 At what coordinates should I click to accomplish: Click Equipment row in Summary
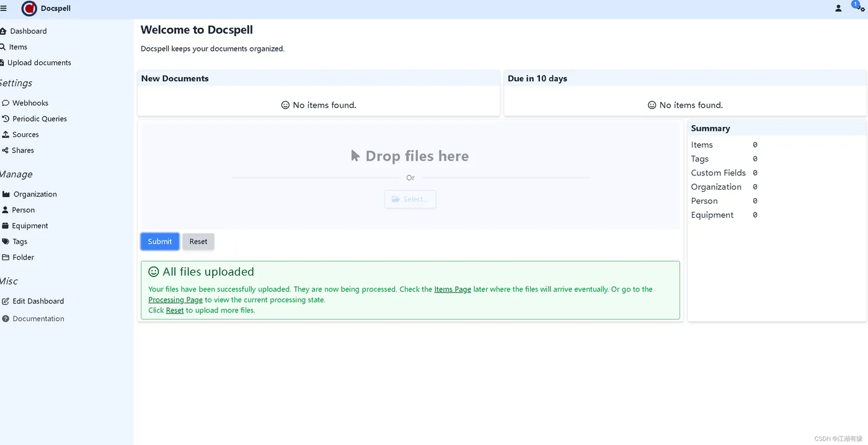tap(724, 215)
